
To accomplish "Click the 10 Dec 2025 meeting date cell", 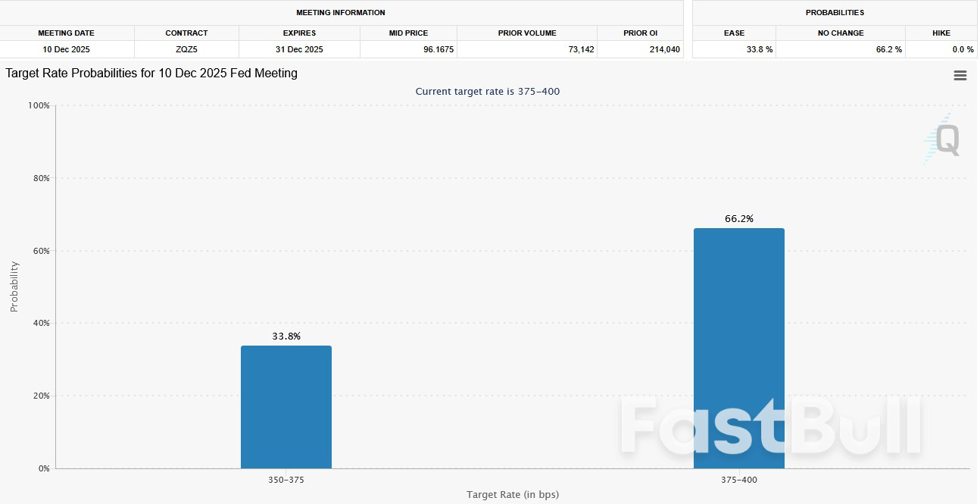I will pos(67,49).
